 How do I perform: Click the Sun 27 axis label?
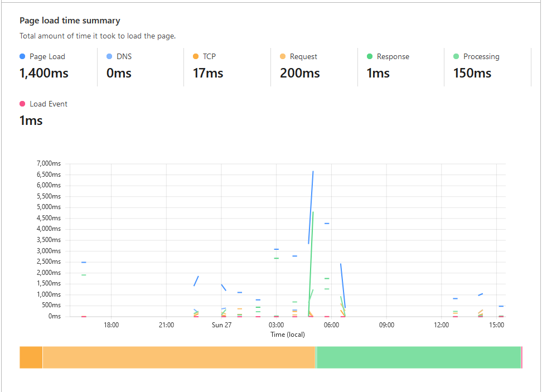(221, 325)
